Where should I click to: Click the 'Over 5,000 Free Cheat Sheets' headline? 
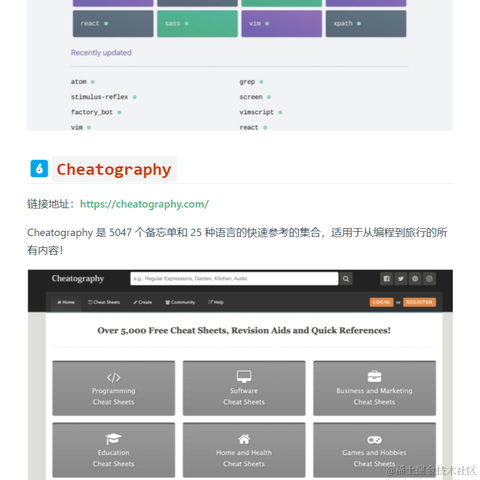pos(244,330)
